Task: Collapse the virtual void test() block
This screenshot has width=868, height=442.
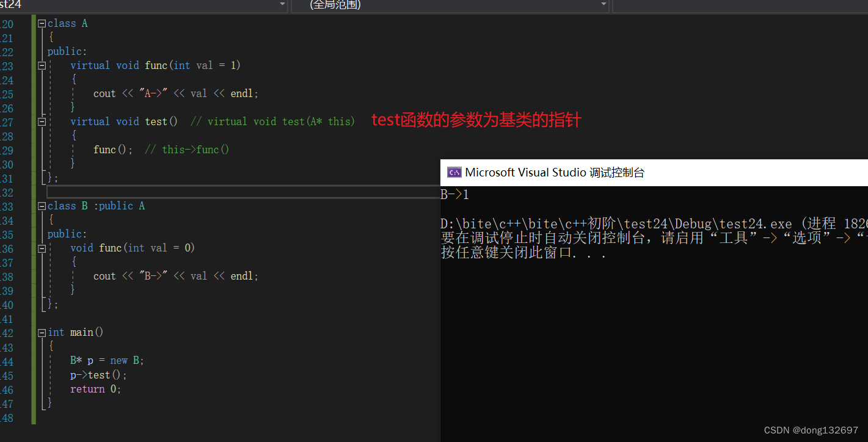Action: 42,121
